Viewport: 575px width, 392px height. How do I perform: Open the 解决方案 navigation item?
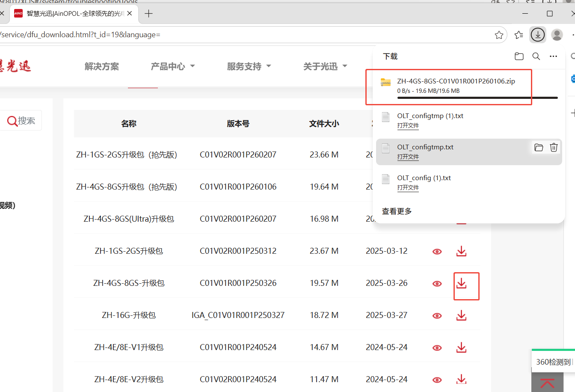pyautogui.click(x=102, y=66)
